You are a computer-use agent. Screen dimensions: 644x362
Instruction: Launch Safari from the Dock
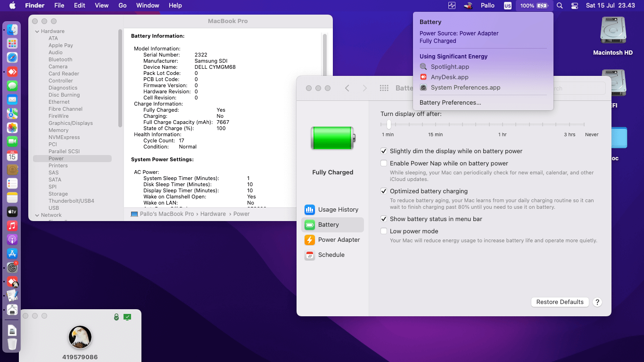[12, 58]
